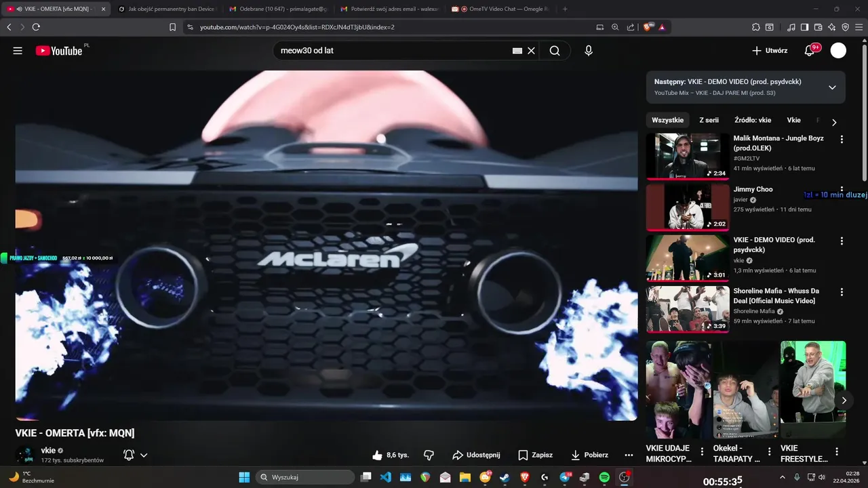Open Spotify from the taskbar
The image size is (868, 488).
point(604,477)
